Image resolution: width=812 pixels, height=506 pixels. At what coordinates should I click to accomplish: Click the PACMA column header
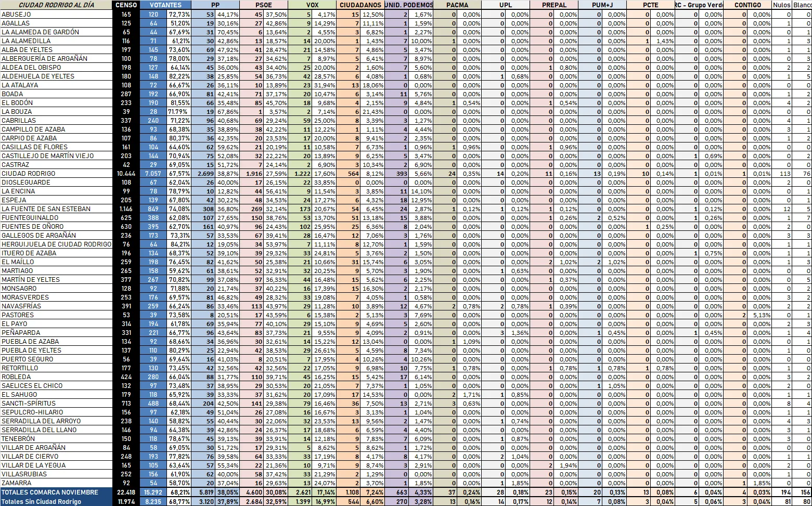pos(457,5)
